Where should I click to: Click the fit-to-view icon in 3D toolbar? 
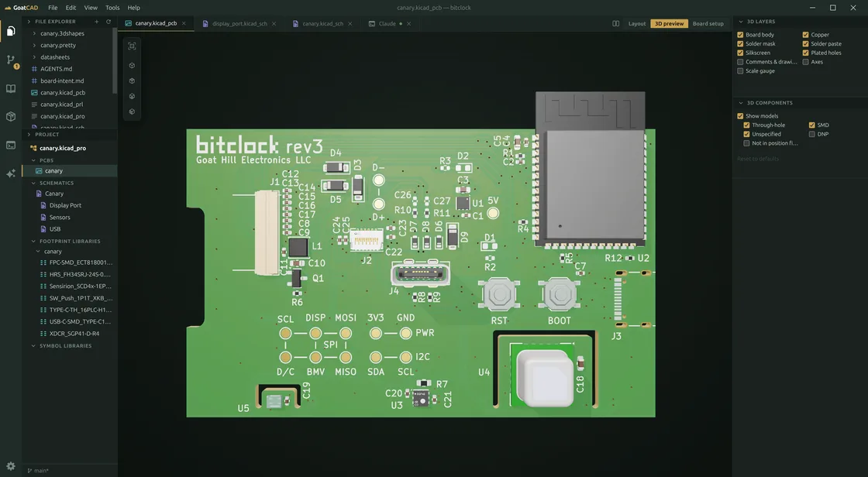(x=132, y=46)
